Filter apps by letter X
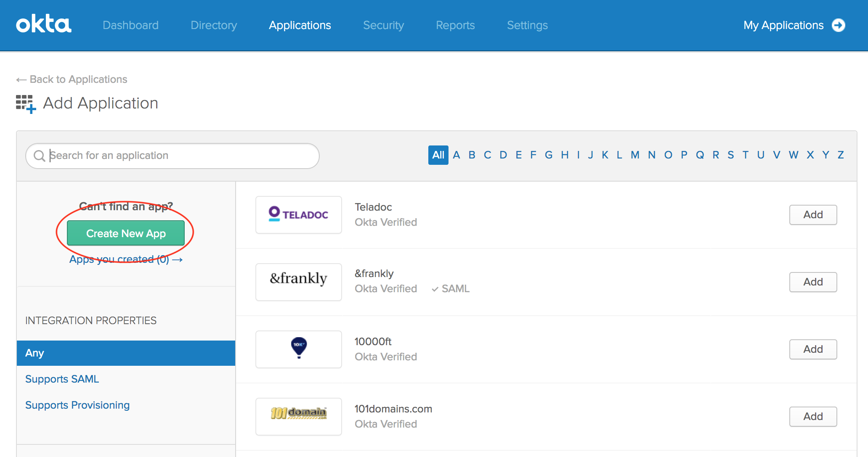The width and height of the screenshot is (868, 457). tap(810, 155)
